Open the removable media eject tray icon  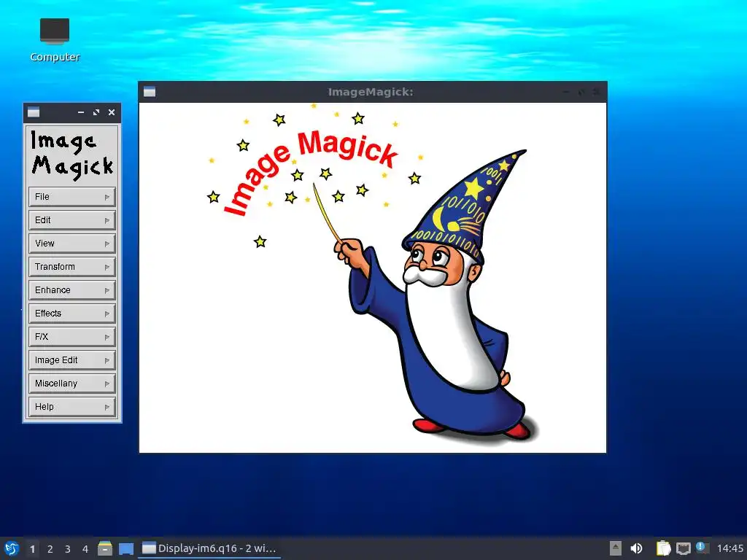(616, 548)
